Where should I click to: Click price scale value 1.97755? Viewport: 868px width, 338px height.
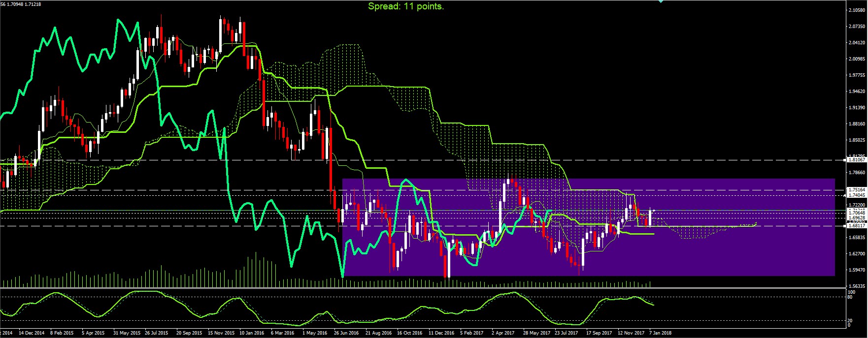[857, 75]
